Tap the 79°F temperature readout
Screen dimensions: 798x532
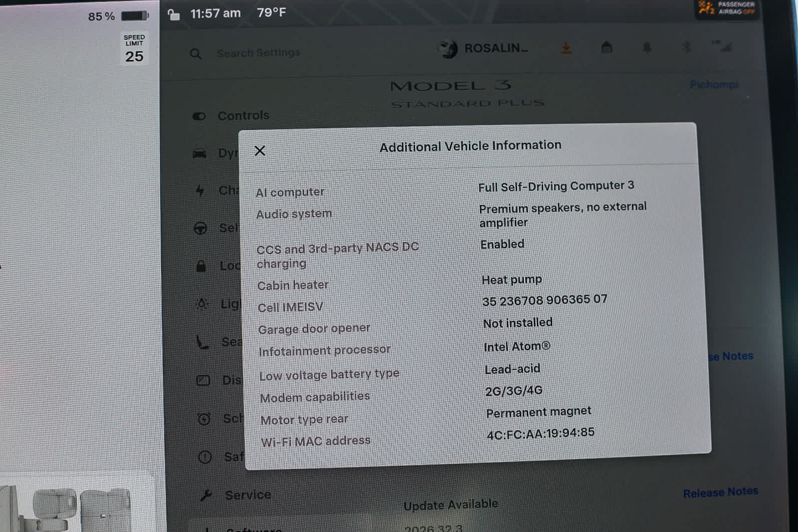click(271, 12)
